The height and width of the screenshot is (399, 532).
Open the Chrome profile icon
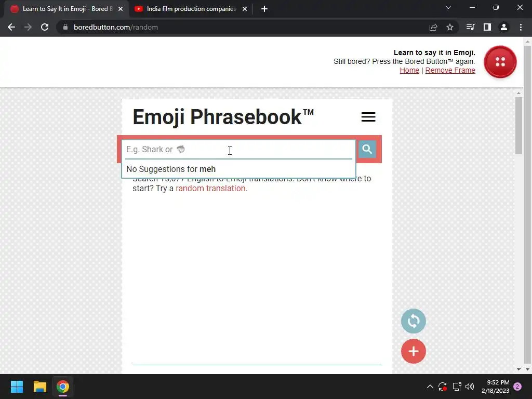tap(504, 27)
